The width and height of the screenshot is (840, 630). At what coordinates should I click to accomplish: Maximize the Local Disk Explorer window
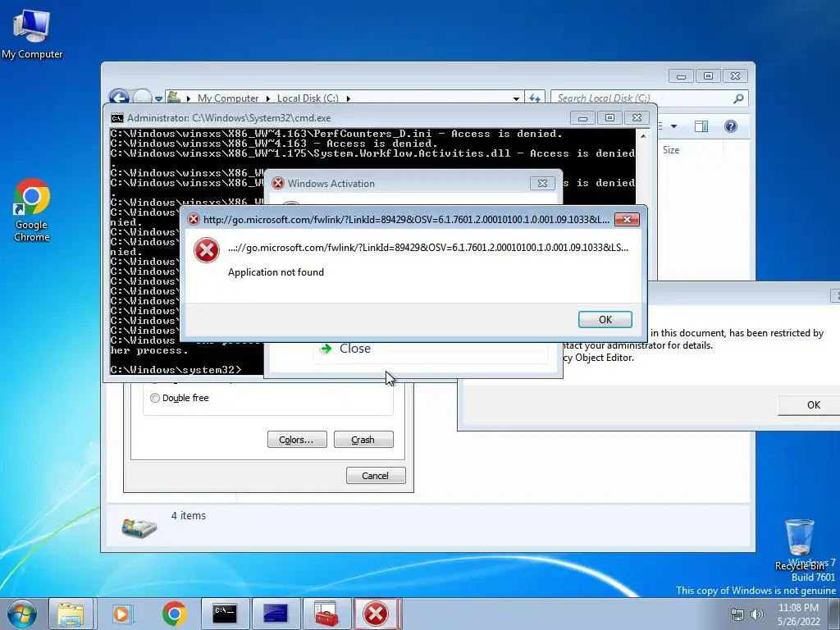[x=708, y=76]
